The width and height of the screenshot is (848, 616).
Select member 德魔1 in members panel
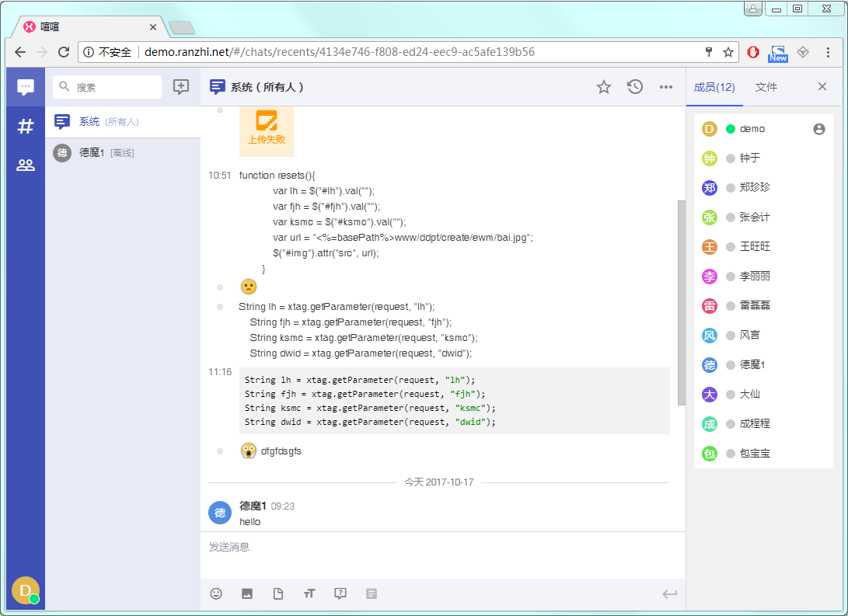[x=763, y=365]
